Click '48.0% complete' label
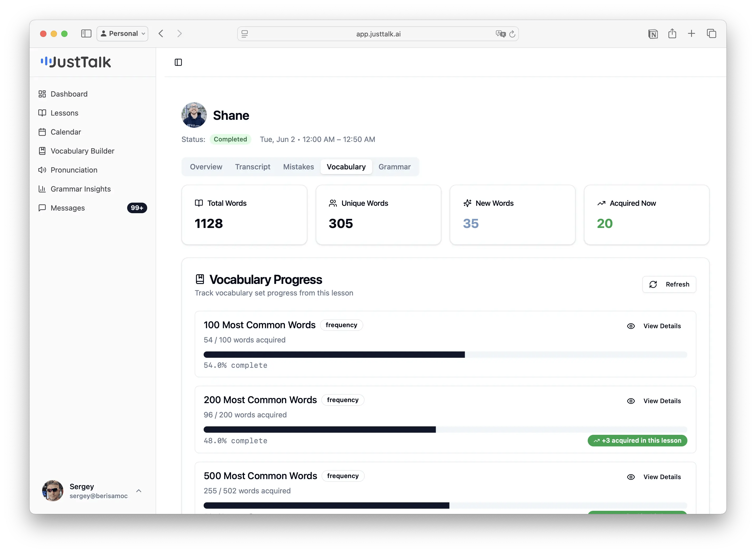756x553 pixels. [236, 441]
